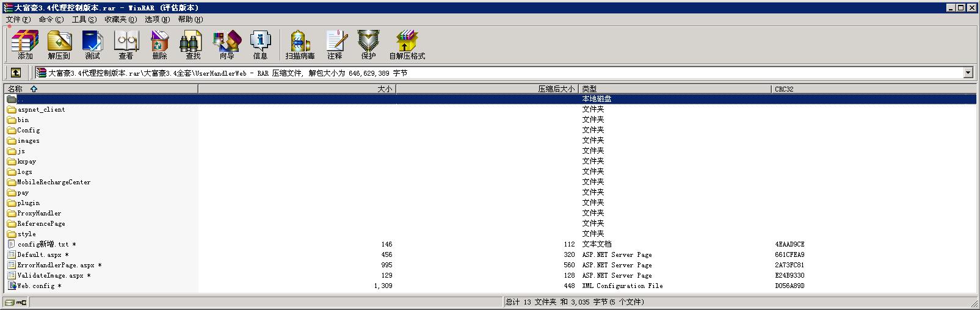The width and height of the screenshot is (980, 310).
Task: Open the 查看 (View) tool
Action: (126, 45)
